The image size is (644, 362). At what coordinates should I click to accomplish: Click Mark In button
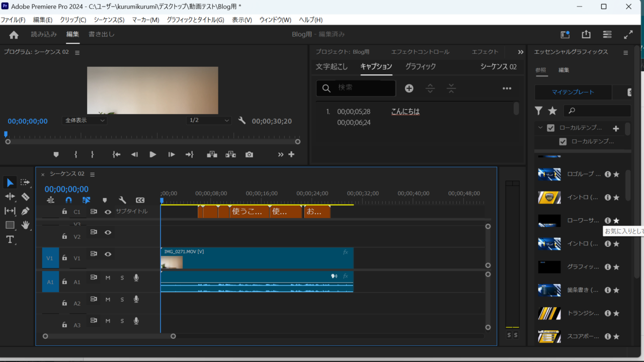point(76,154)
